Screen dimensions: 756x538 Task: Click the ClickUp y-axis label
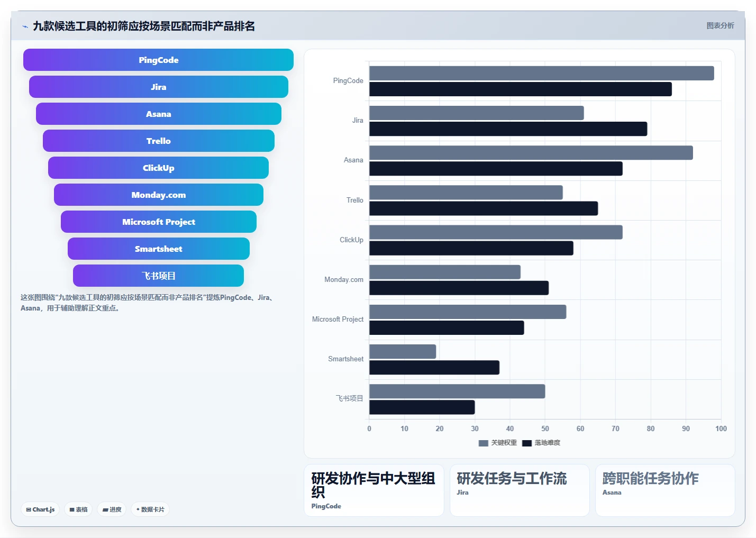[351, 240]
